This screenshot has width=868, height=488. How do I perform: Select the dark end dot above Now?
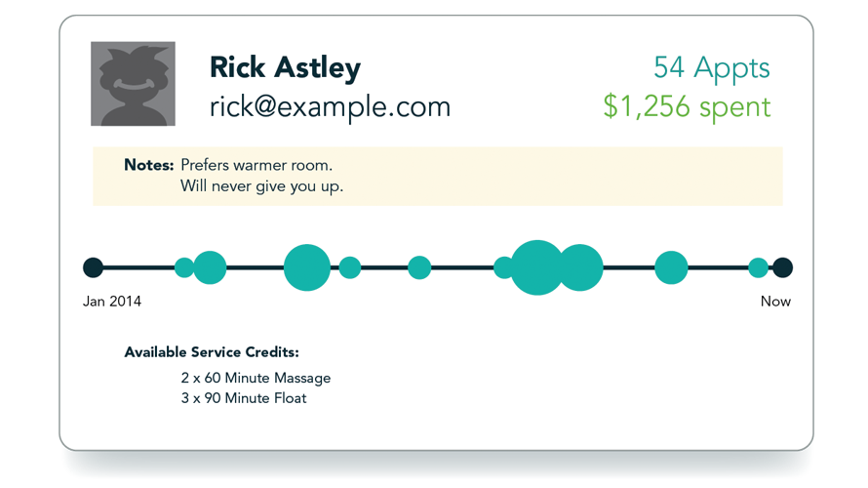[782, 267]
